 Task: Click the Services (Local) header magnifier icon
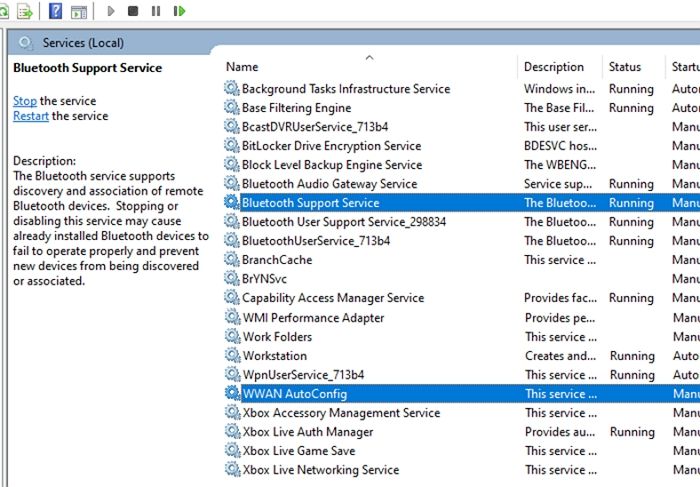(x=25, y=43)
